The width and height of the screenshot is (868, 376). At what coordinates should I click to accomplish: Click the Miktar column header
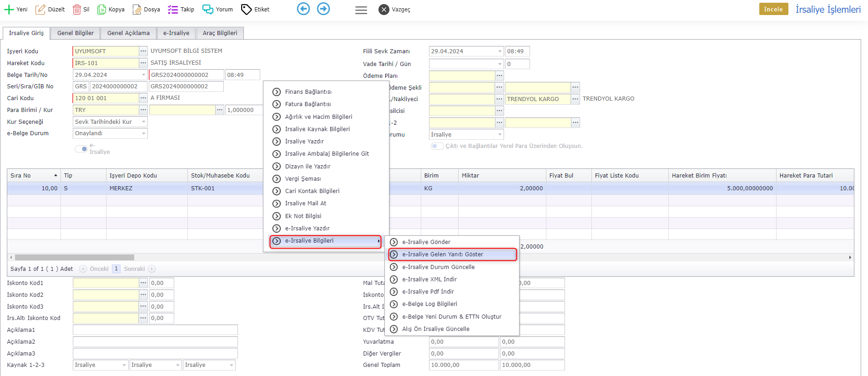coord(502,175)
